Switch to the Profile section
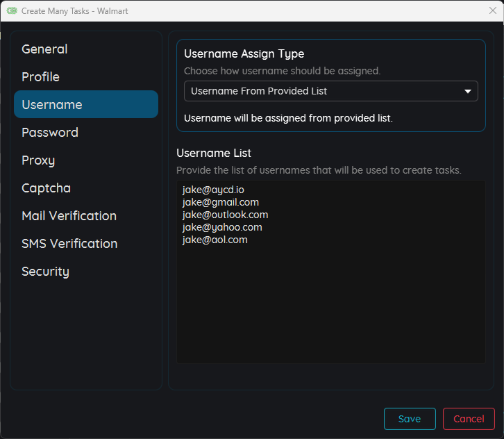 (40, 77)
